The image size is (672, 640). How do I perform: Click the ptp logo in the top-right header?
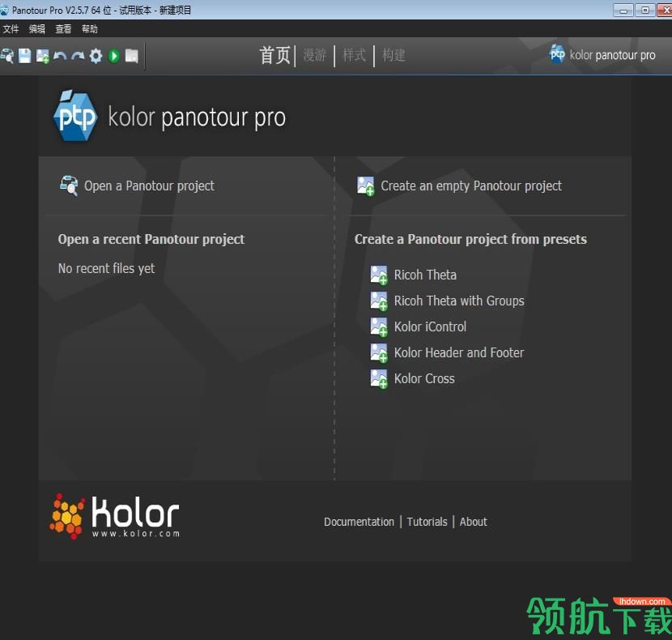coord(557,54)
